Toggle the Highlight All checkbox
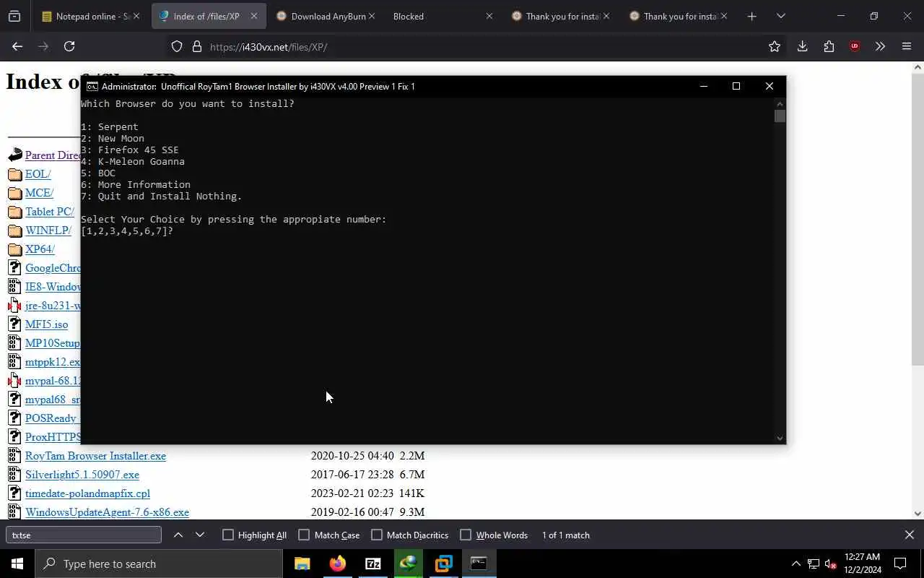The height and width of the screenshot is (578, 924). pos(228,535)
